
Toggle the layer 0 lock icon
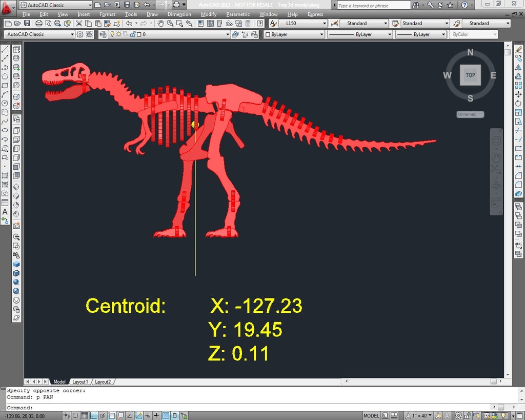pos(133,34)
